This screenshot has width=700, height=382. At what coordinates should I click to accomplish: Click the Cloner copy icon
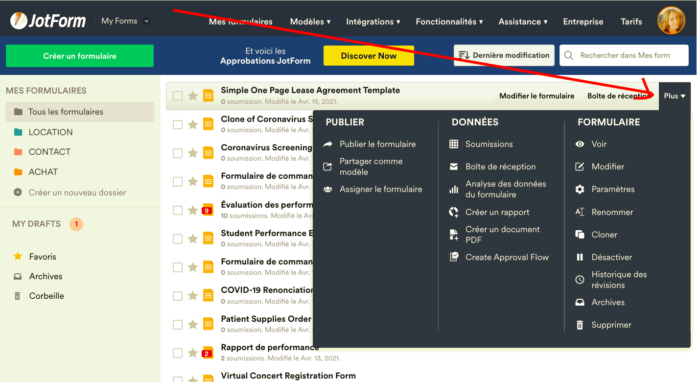pos(579,235)
